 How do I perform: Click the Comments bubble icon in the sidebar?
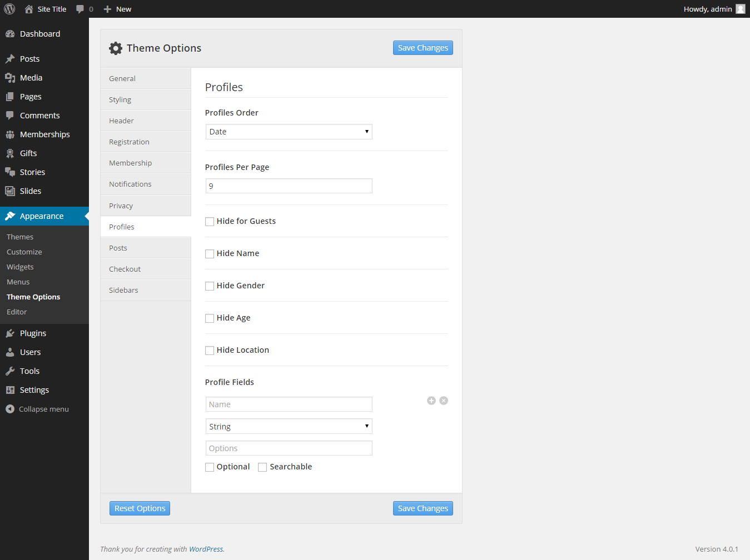[x=10, y=116]
